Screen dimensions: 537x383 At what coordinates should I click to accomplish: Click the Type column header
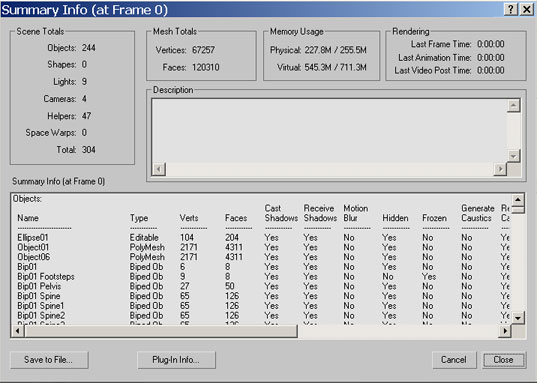[x=139, y=218]
